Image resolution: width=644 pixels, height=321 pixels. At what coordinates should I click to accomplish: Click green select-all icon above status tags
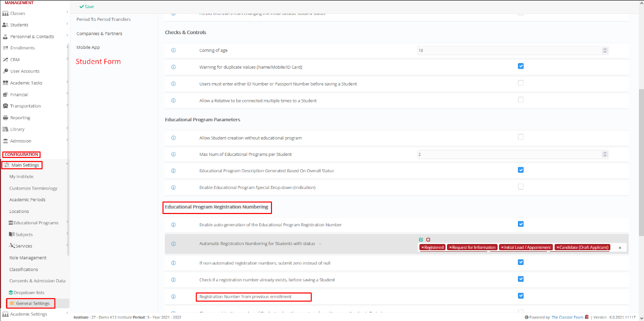point(421,239)
